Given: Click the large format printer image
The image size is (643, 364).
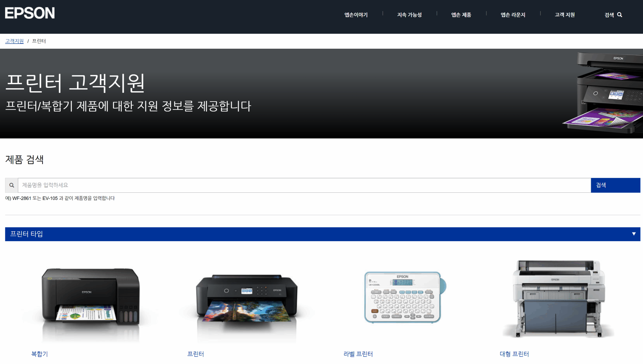Looking at the screenshot, I should coord(559,298).
